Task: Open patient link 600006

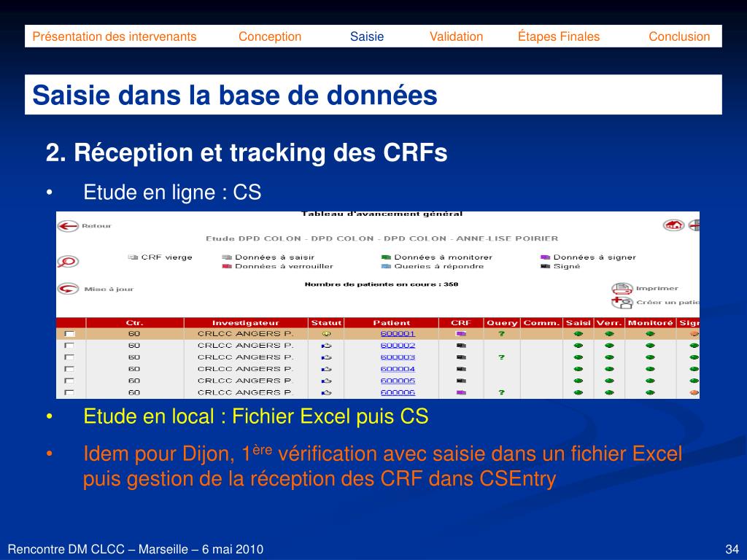Action: click(398, 392)
